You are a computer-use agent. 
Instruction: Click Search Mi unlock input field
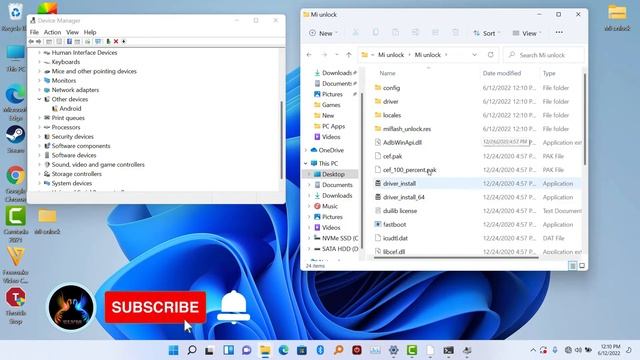[x=544, y=55]
